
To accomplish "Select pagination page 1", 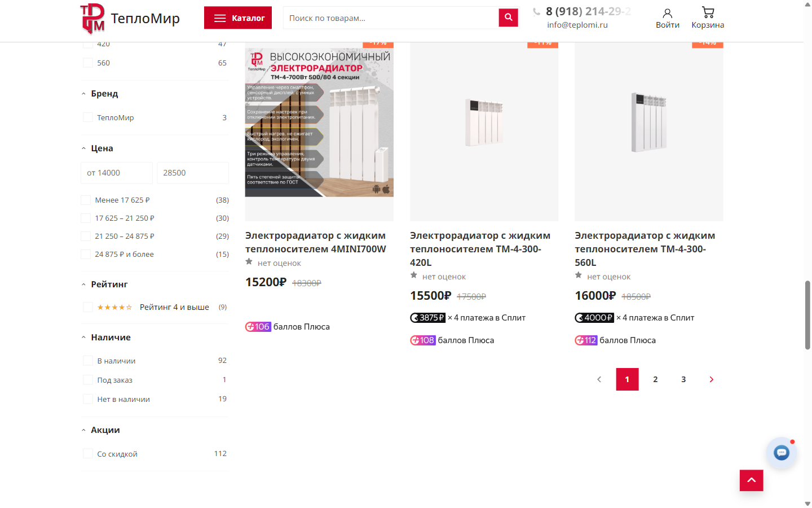I will (x=627, y=379).
